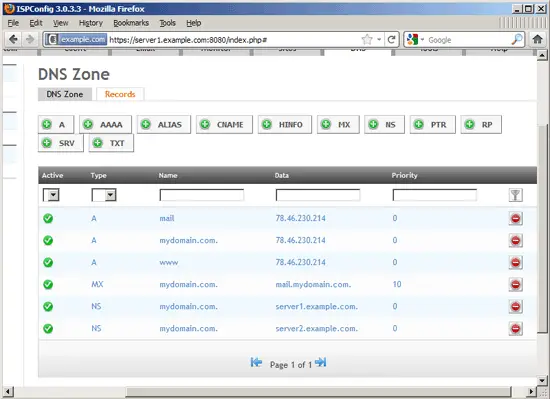Focus the Name filter field

(202, 195)
